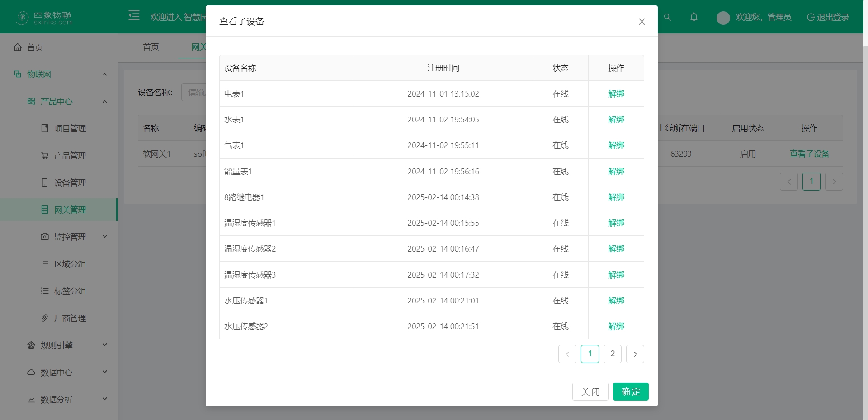Expand the 规则引擎 menu

(x=105, y=345)
